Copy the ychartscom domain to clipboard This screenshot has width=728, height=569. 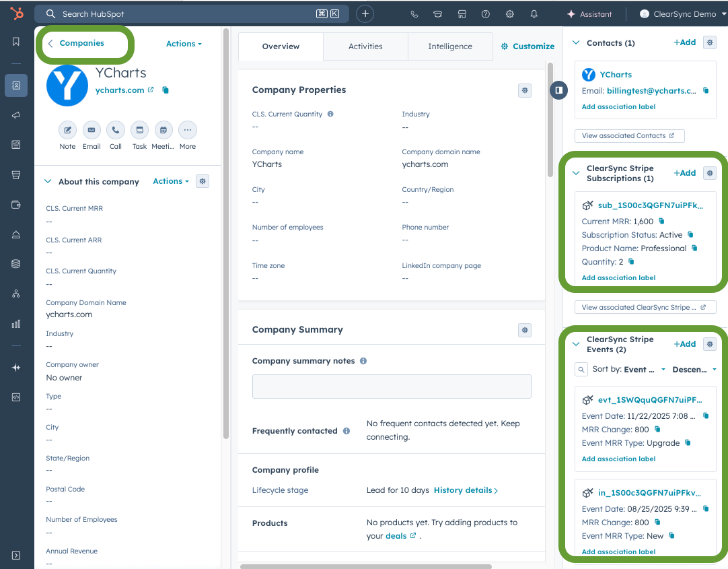166,90
